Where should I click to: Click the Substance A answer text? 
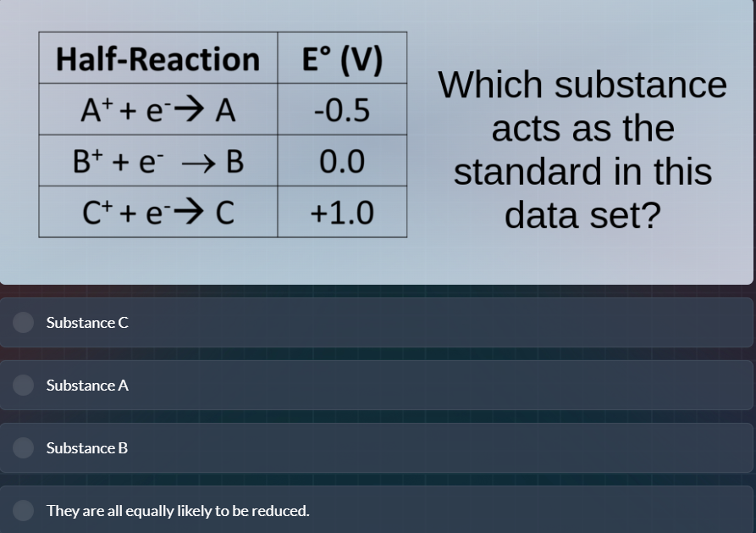(x=86, y=385)
